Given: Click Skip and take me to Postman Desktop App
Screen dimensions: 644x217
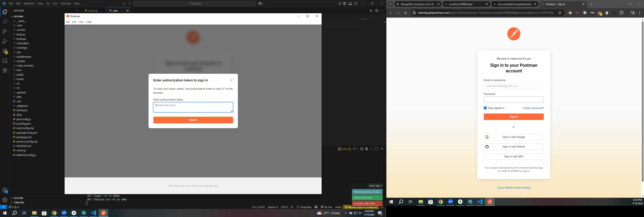Looking at the screenshot, I should click(x=193, y=186).
